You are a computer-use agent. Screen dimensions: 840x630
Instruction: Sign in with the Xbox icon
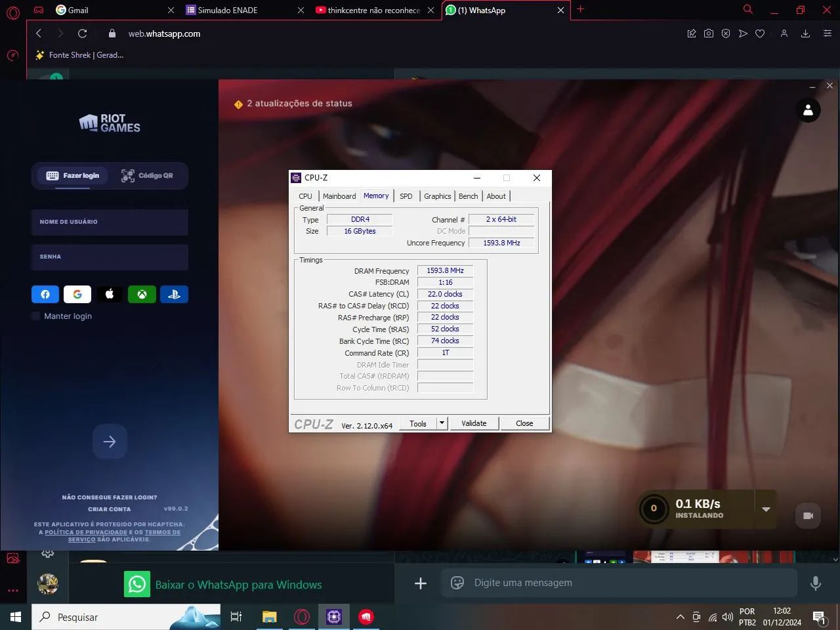tap(142, 294)
